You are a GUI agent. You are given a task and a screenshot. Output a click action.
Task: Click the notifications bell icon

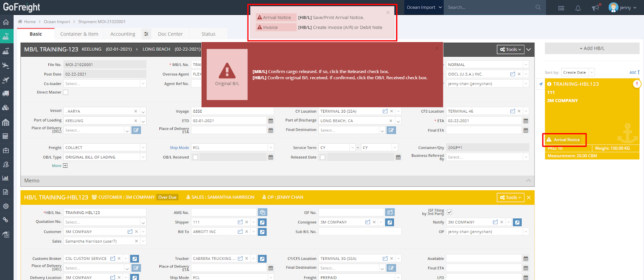point(578,8)
